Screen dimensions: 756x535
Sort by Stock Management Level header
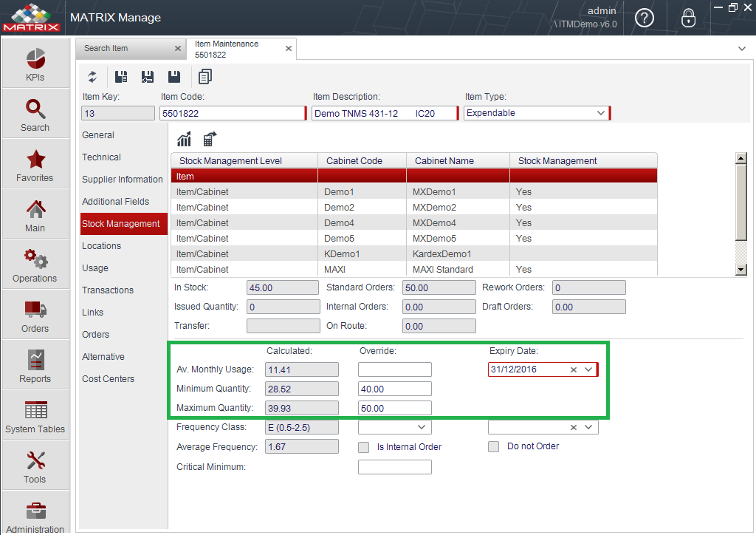coord(244,160)
